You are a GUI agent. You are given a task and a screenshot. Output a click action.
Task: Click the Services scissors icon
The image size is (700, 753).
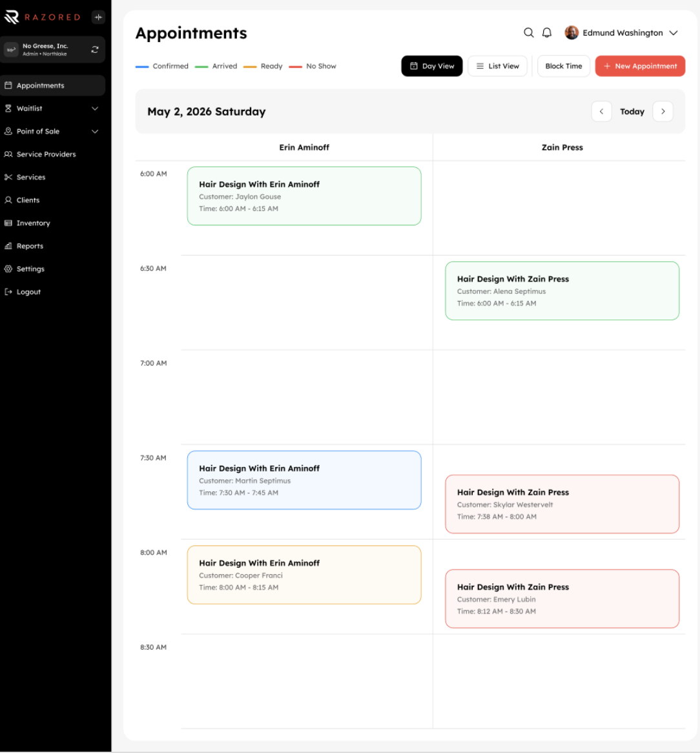8,177
